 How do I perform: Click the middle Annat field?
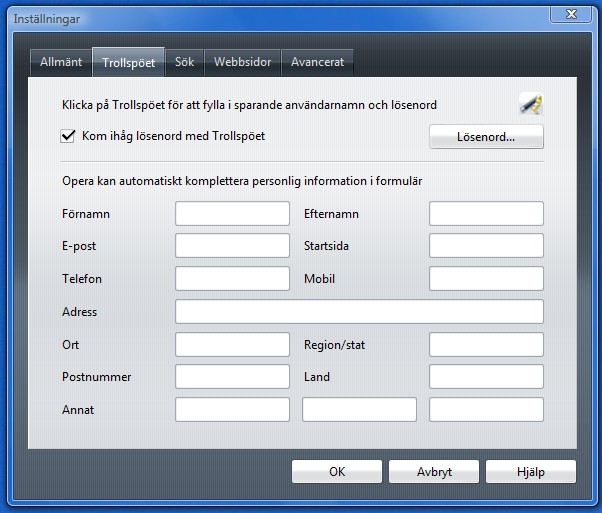tap(359, 410)
